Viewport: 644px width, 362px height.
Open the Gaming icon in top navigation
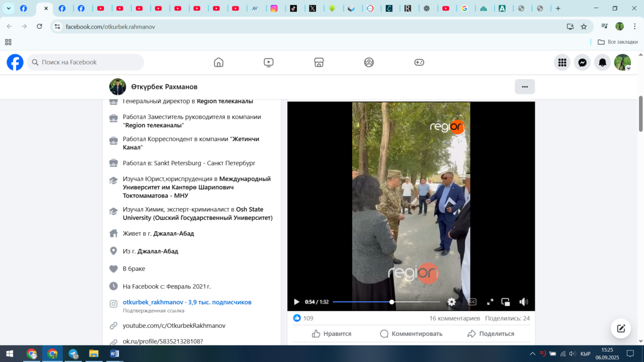pyautogui.click(x=419, y=62)
